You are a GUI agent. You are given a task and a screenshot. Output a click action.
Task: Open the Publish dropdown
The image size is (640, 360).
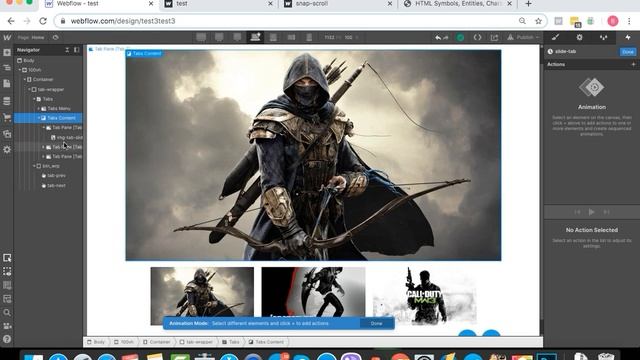click(x=524, y=38)
